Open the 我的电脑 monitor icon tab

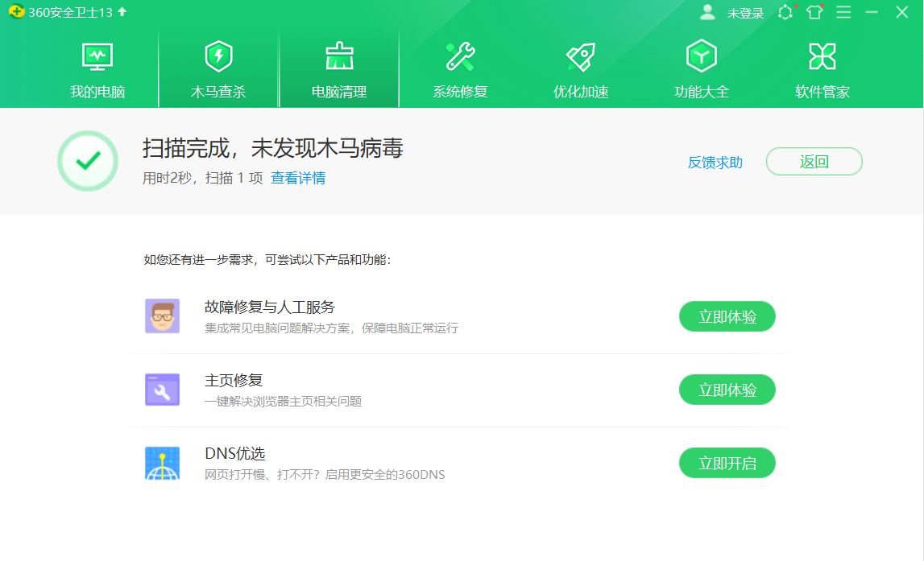[x=97, y=56]
